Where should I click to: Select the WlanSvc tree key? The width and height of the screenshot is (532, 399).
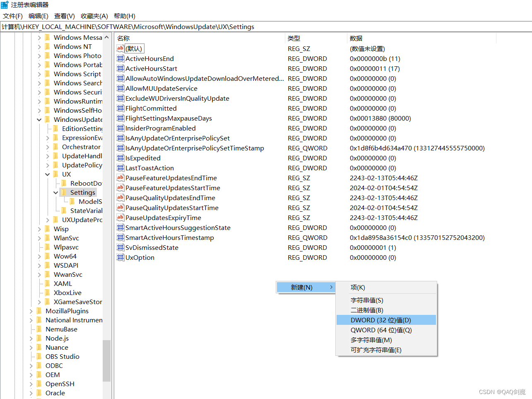click(66, 238)
